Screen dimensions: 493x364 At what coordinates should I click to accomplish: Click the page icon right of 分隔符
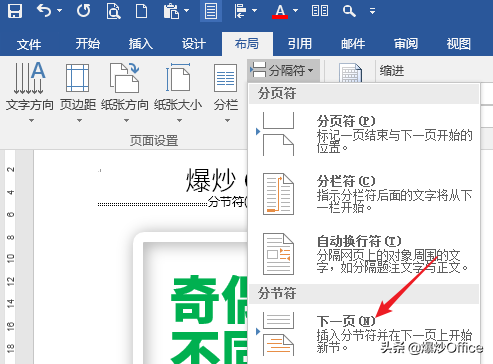click(350, 73)
